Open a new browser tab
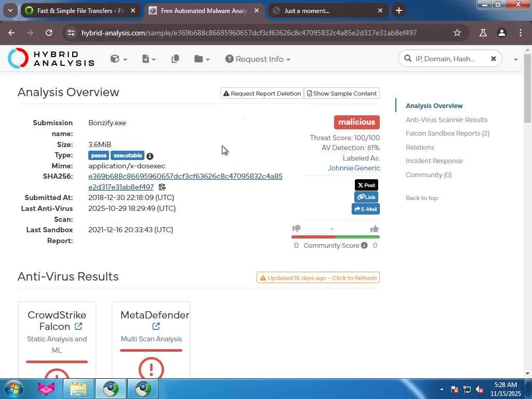Screen dimensions: 532x399 pos(399,10)
